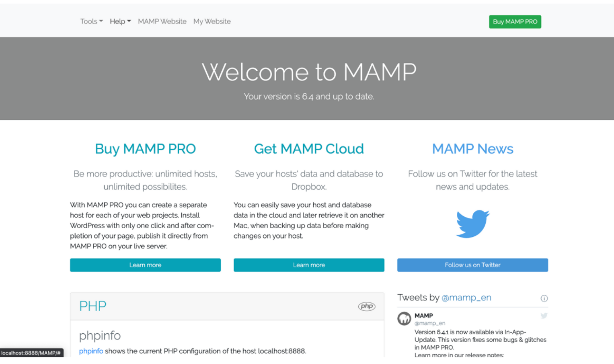The width and height of the screenshot is (614, 364).
Task: Click the green Buy MAMP PRO button
Action: pos(515,22)
